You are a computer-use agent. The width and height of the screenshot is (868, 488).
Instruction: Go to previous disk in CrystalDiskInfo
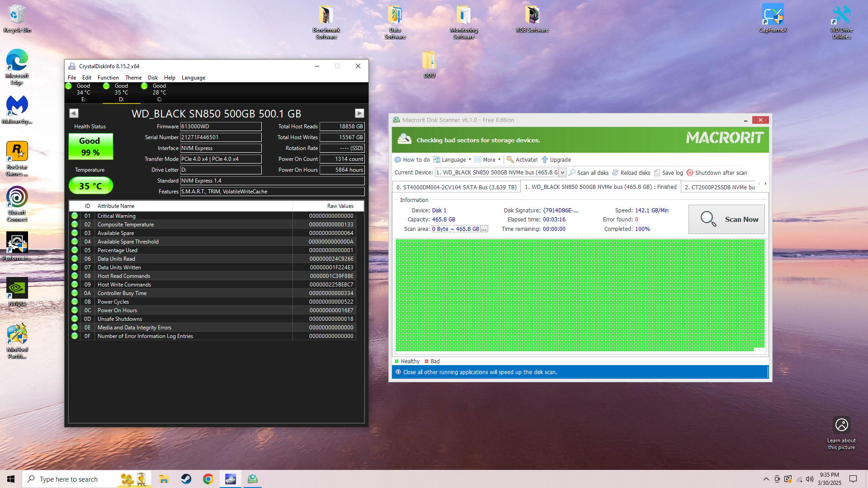pyautogui.click(x=74, y=113)
